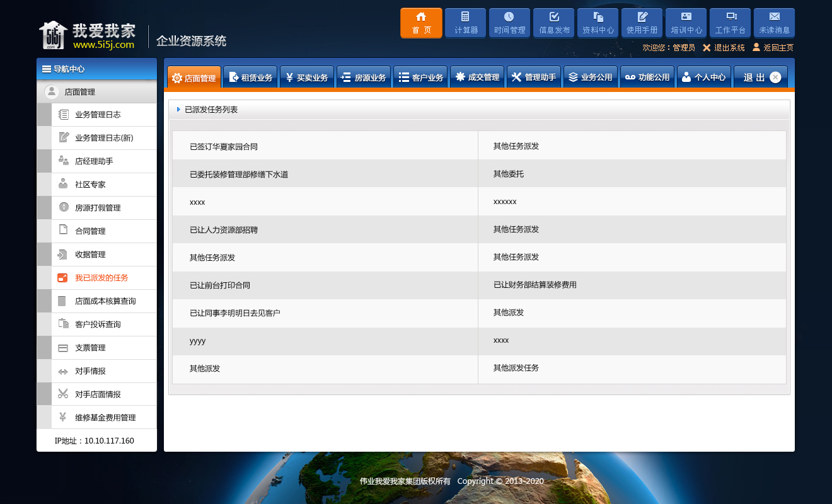Viewport: 832px width, 504px height.
Task: Switch to 管理助手 tab
Action: (534, 77)
